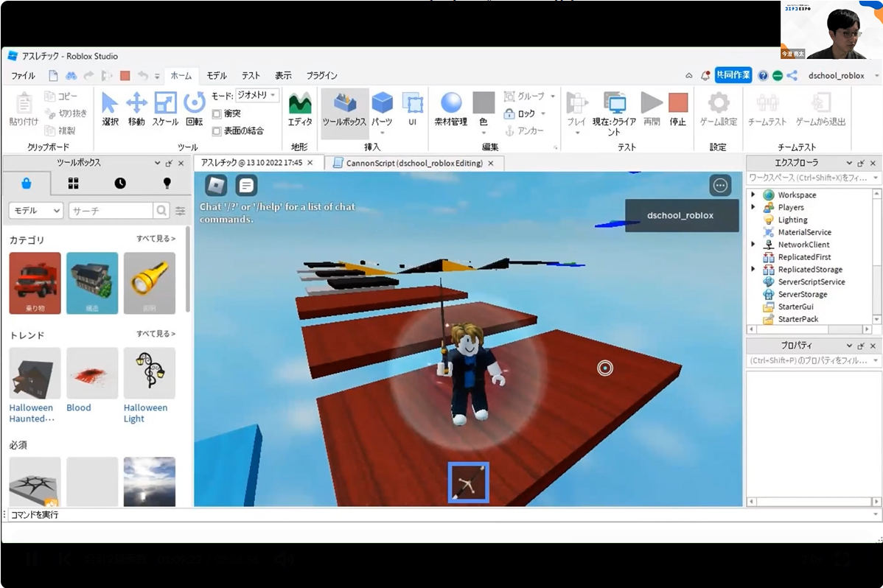Open the Recent clock tab in Toolbox
Viewport: 883px width, 588px height.
point(120,183)
